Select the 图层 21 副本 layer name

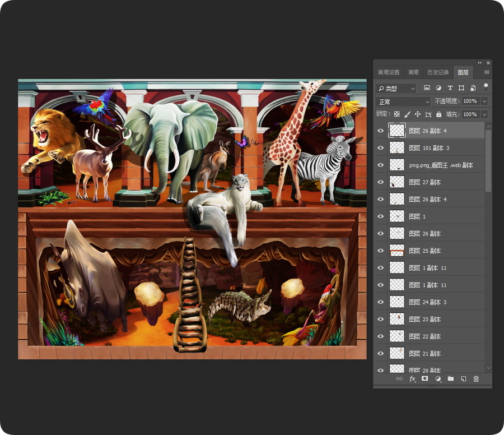[x=425, y=353]
